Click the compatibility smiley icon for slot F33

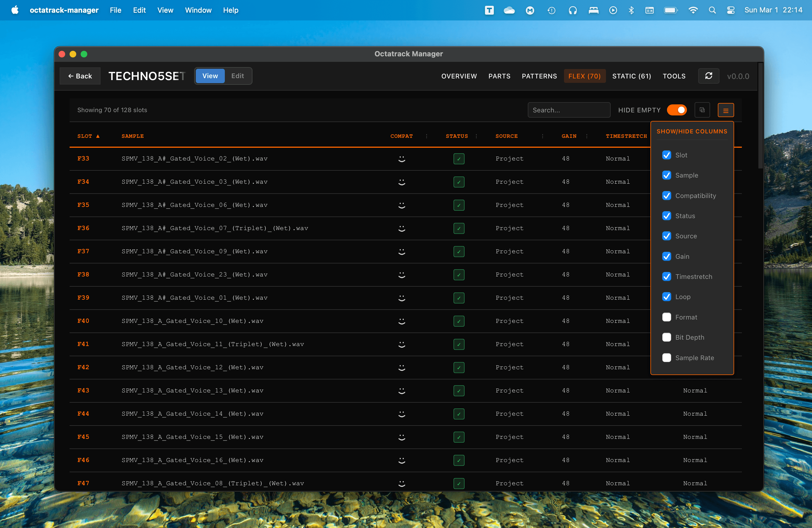tap(402, 159)
